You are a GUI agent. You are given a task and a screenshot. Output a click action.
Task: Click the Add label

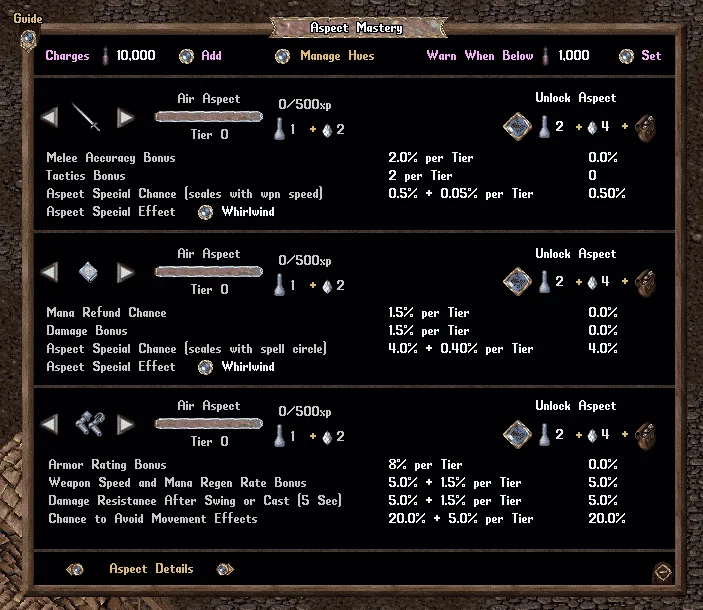[211, 56]
